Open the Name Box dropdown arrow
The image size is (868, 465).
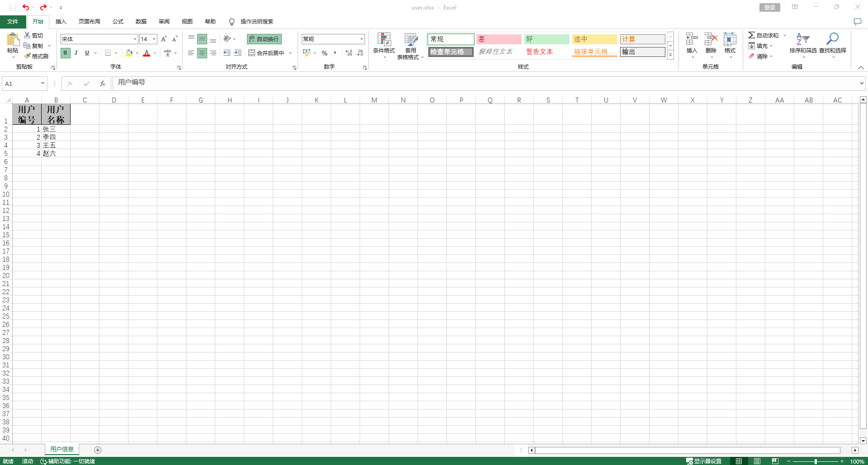(x=43, y=84)
